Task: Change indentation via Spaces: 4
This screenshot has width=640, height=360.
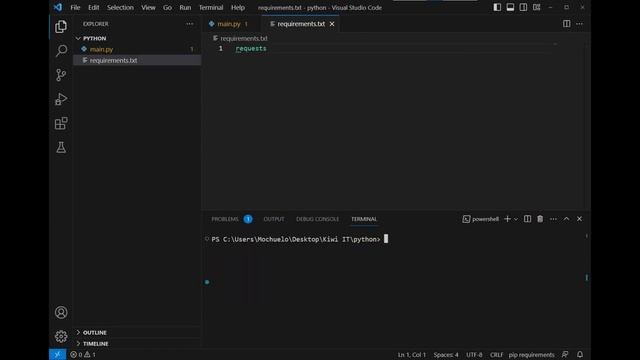Action: [446, 355]
